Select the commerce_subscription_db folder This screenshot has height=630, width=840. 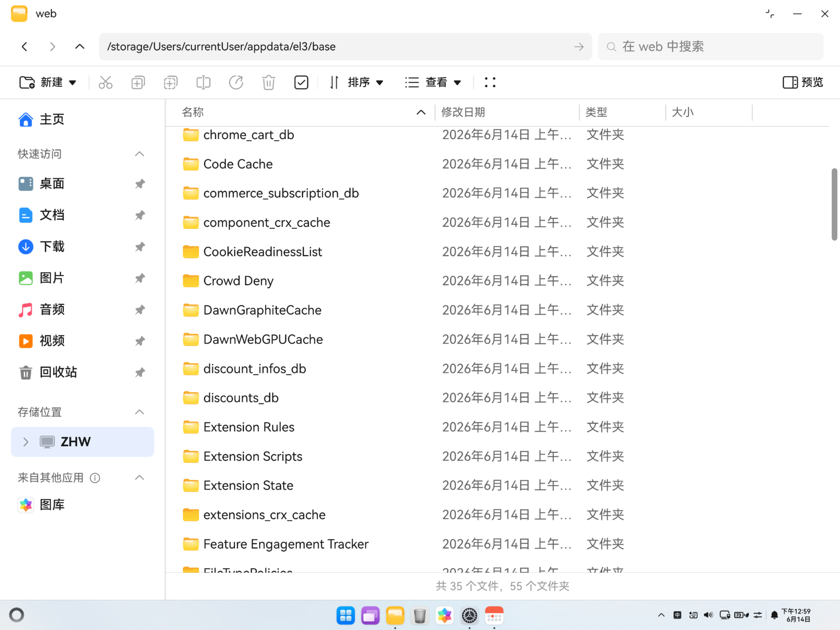coord(497,193)
